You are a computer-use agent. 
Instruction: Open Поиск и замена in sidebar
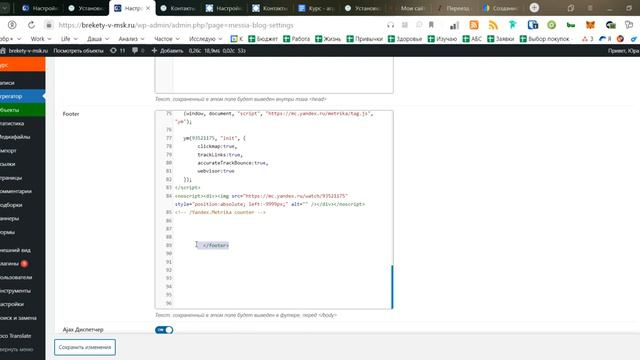tap(18, 318)
